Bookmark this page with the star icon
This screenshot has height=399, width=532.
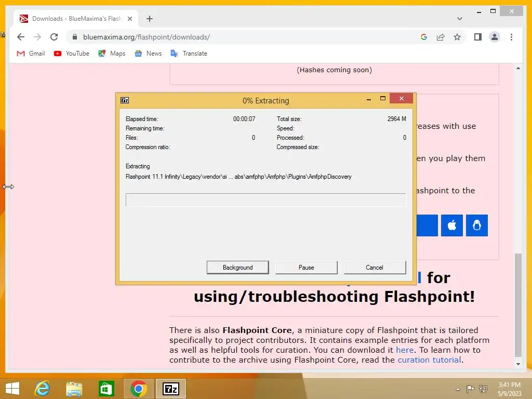[457, 37]
